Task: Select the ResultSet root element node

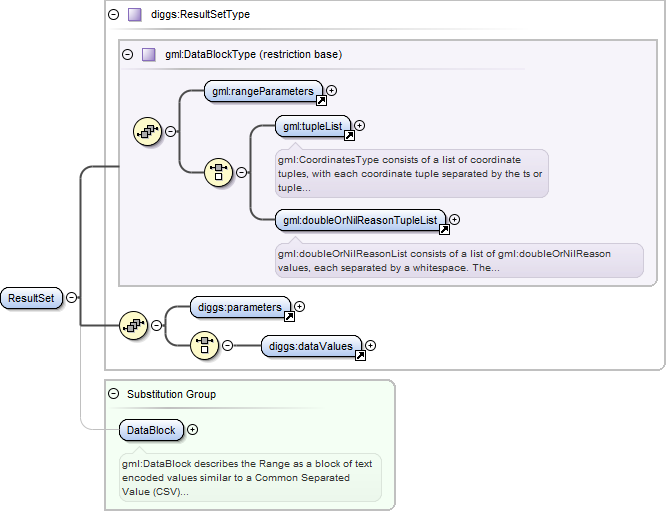Action: pyautogui.click(x=32, y=298)
